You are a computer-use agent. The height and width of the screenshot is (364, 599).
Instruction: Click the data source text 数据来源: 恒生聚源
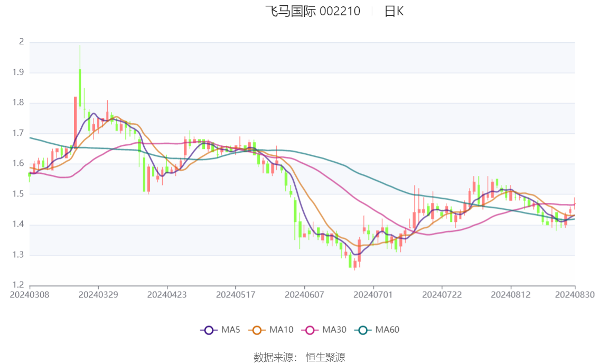click(299, 358)
